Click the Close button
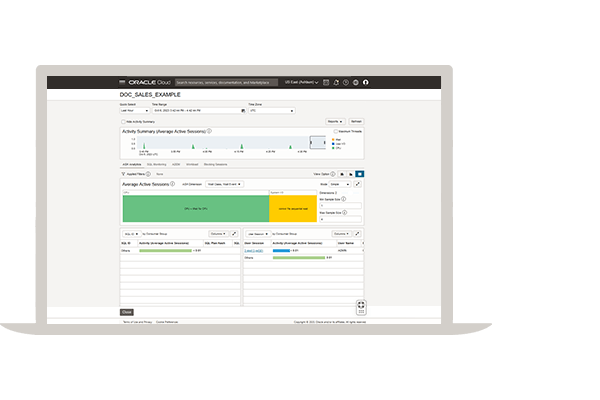Viewport: 600px width, 400px height. [126, 312]
